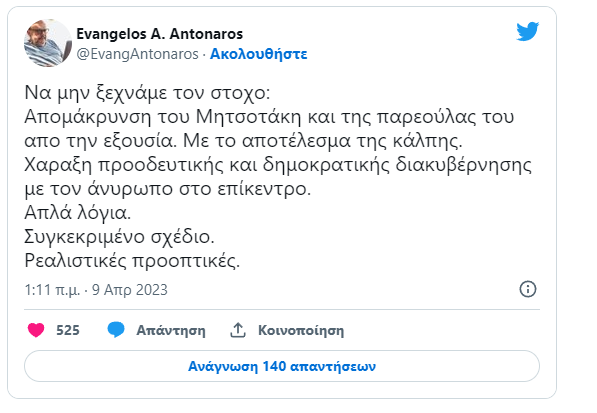Click the blue reply speech bubble icon
597x413 pixels.
pos(116,330)
